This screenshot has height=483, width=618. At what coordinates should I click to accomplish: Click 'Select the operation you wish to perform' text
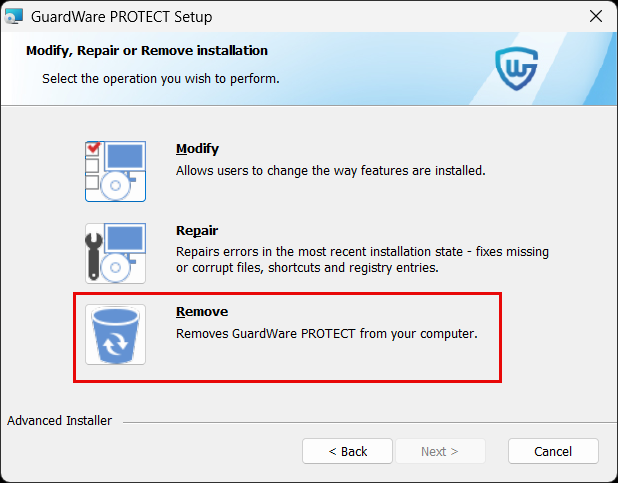click(x=160, y=78)
